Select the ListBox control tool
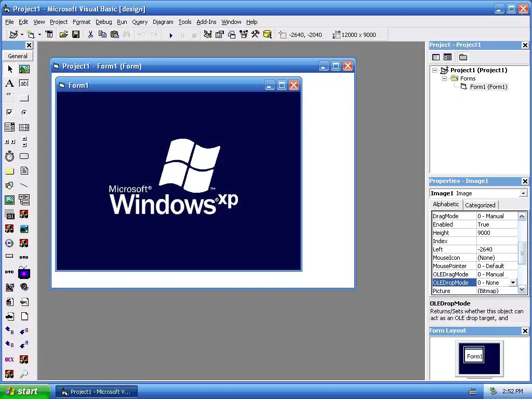Viewport: 532px width, 399px height. point(24,127)
